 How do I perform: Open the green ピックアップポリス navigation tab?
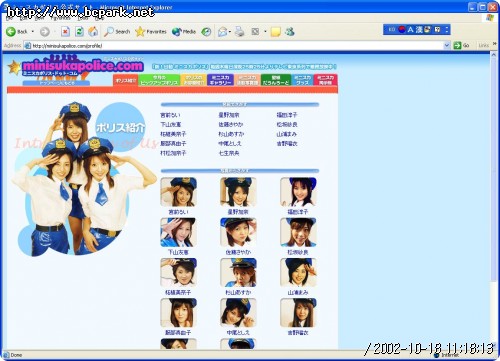pos(159,80)
